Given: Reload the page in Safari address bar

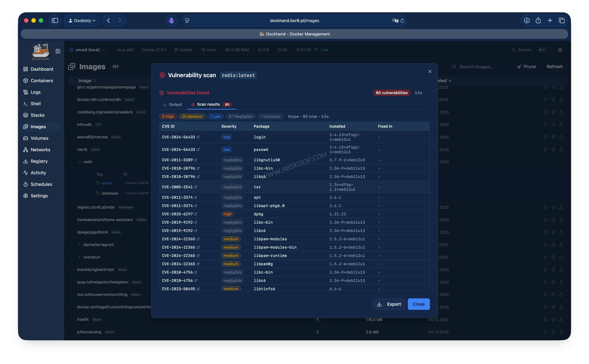Looking at the screenshot, I should pyautogui.click(x=402, y=21).
